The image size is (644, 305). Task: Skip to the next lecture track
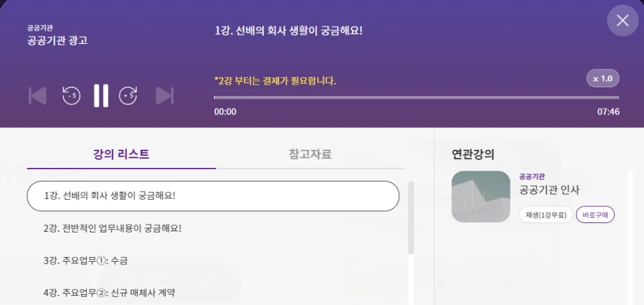point(164,96)
